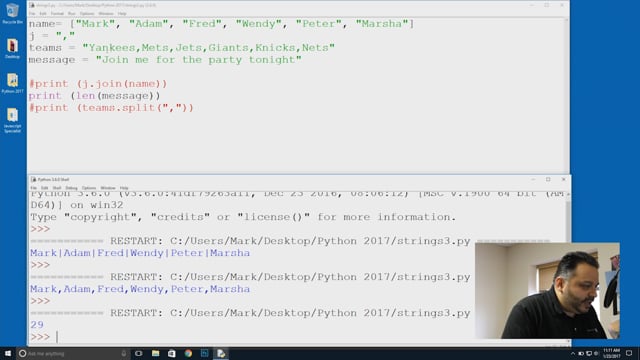Click the Python Shell window title icon
This screenshot has width=640, height=360.
pyautogui.click(x=33, y=180)
